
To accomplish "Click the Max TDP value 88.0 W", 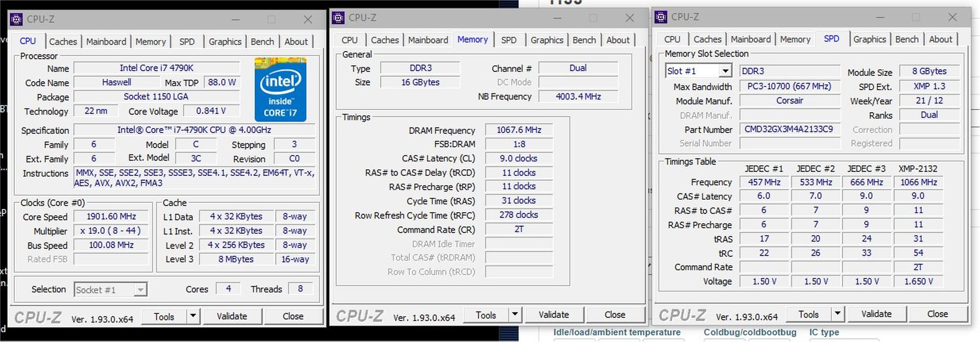I will (x=222, y=82).
